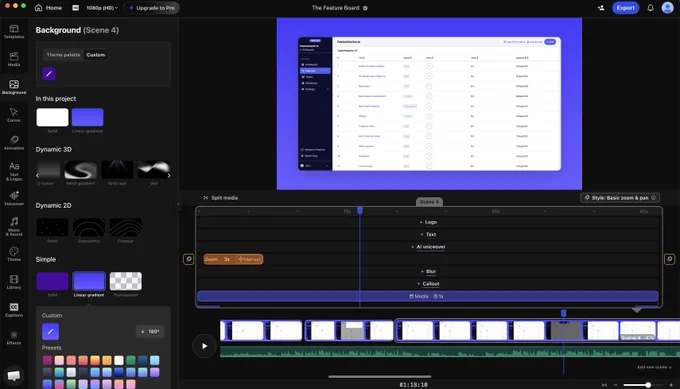Click the Export button
The width and height of the screenshot is (680, 389).
click(625, 8)
